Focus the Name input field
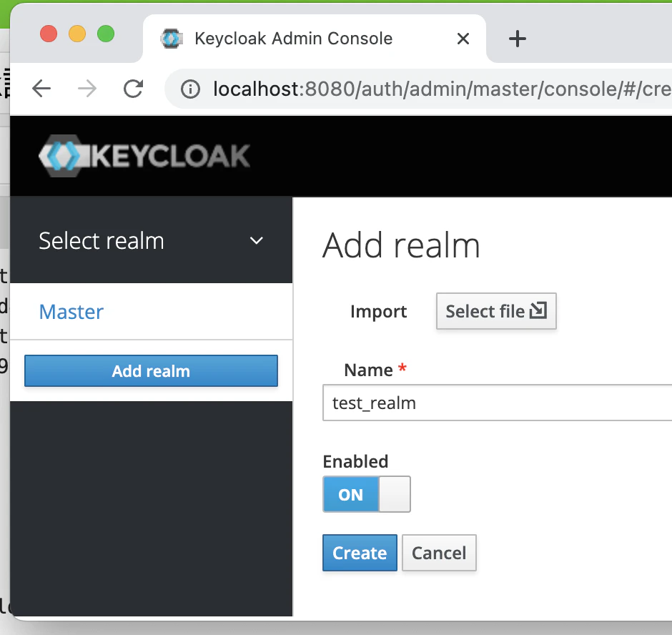The height and width of the screenshot is (635, 672). [x=497, y=403]
